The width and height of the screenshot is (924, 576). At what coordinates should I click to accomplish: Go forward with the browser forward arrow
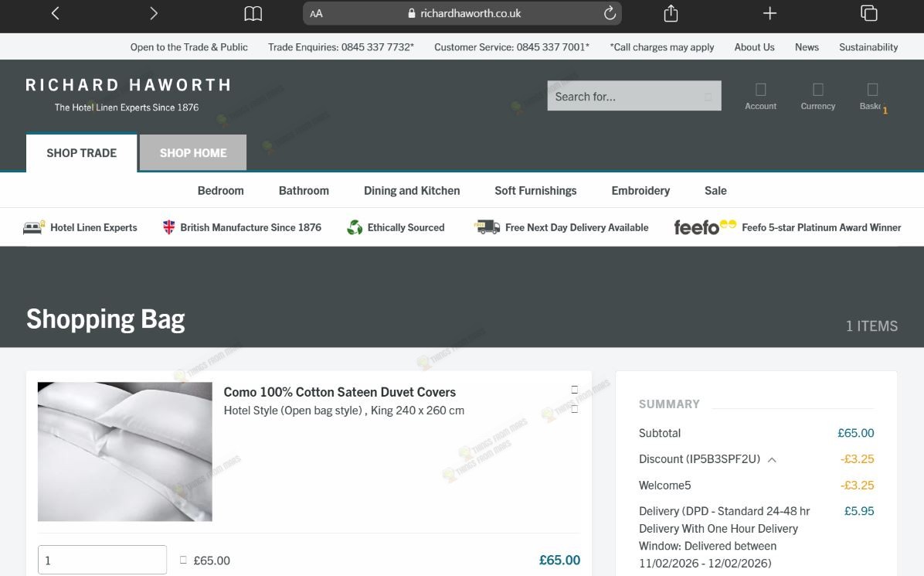(x=153, y=13)
